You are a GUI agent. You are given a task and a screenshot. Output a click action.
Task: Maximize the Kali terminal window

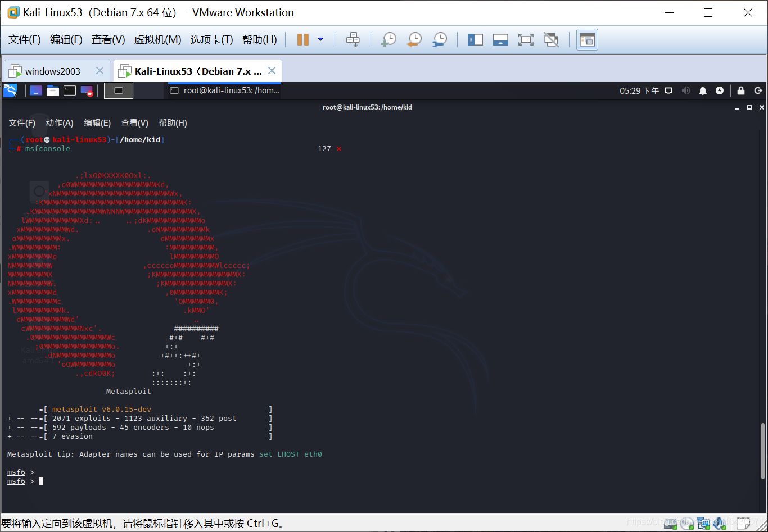749,107
